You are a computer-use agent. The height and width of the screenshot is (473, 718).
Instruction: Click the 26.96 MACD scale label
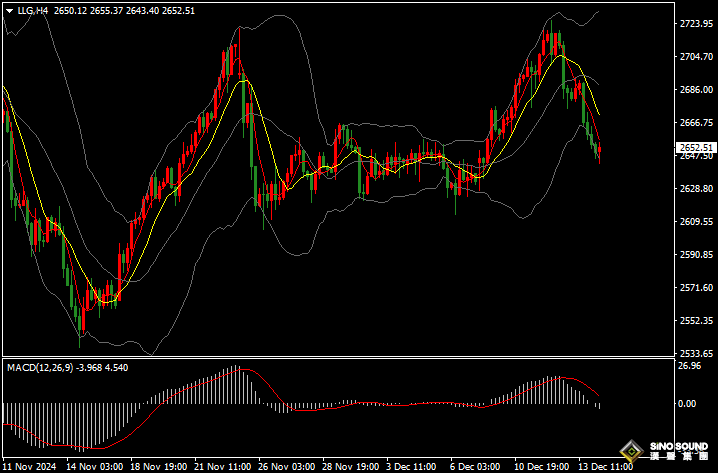[689, 366]
